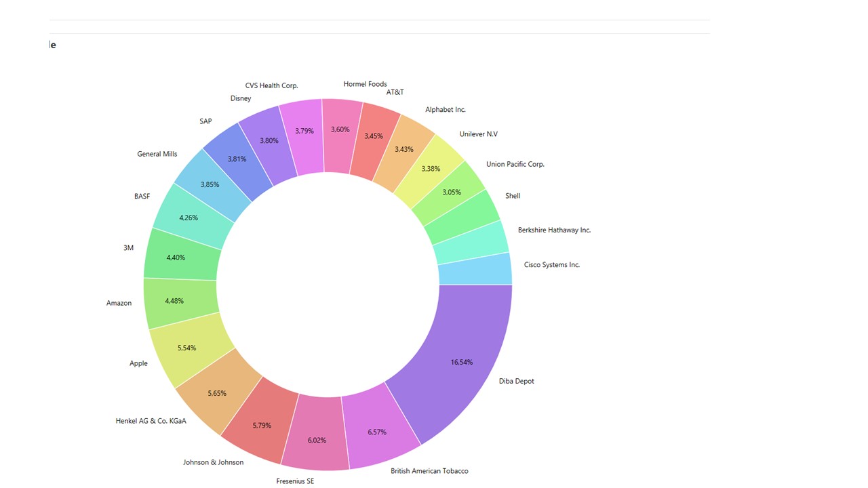
Task: Click the SAP label
Action: tap(205, 121)
